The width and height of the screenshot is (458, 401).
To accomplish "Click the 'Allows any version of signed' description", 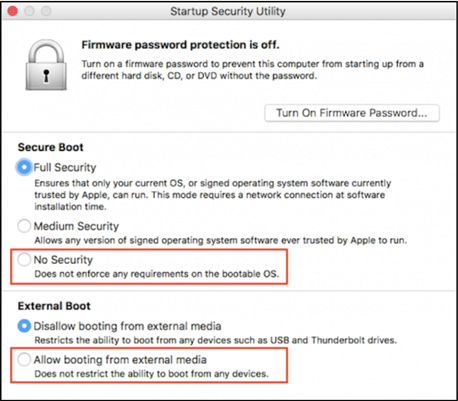I will point(221,240).
